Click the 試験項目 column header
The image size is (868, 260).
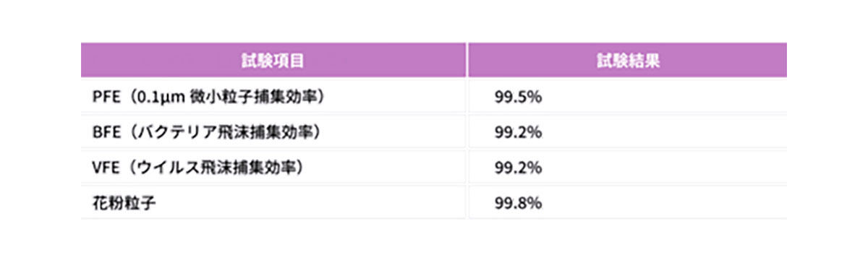(273, 61)
